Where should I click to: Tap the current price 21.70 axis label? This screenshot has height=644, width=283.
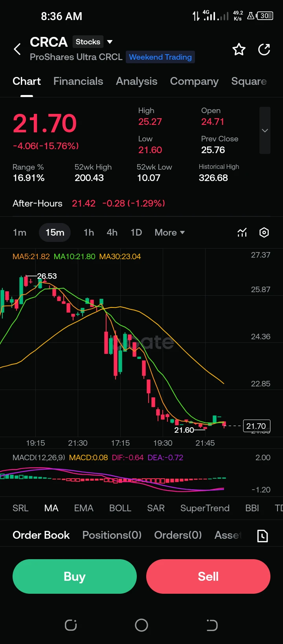click(256, 426)
